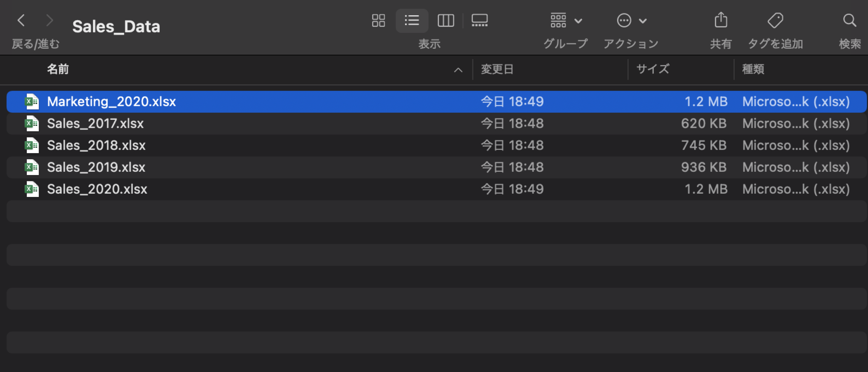This screenshot has width=868, height=372.
Task: Click the 1.2 MB size of Sales_2020.xlsx
Action: (x=706, y=189)
